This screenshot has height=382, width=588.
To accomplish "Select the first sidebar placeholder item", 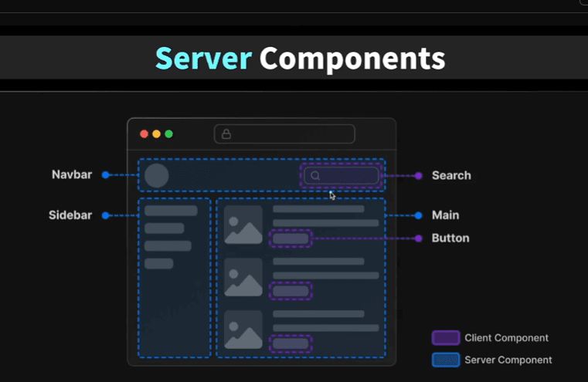I will 171,211.
